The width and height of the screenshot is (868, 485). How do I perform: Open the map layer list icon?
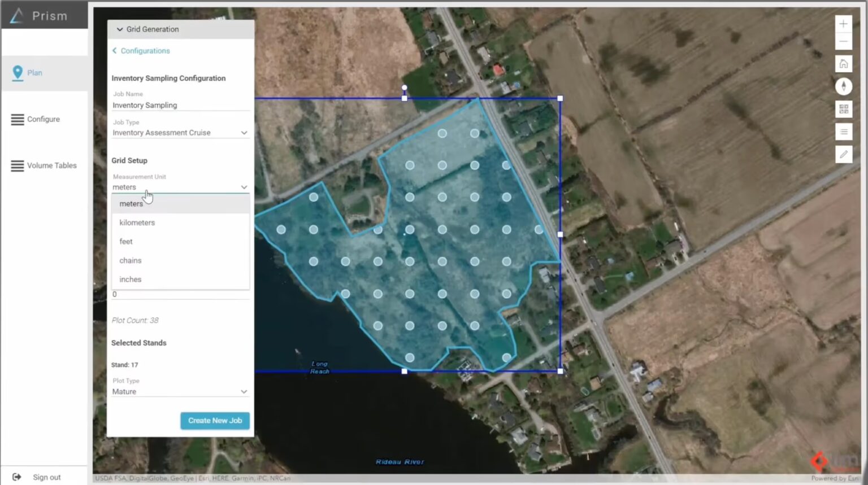tap(843, 132)
